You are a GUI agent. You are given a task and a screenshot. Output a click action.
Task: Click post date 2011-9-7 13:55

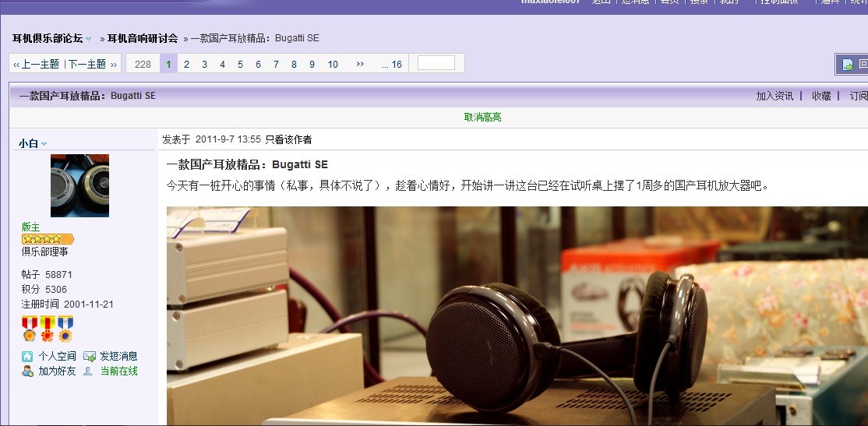coord(228,139)
